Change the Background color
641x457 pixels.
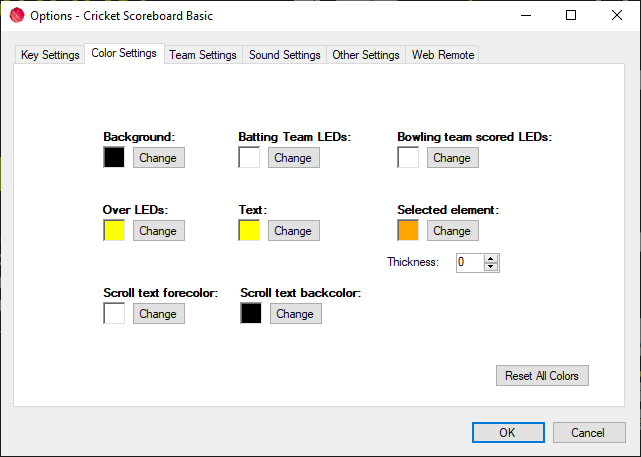(x=158, y=158)
